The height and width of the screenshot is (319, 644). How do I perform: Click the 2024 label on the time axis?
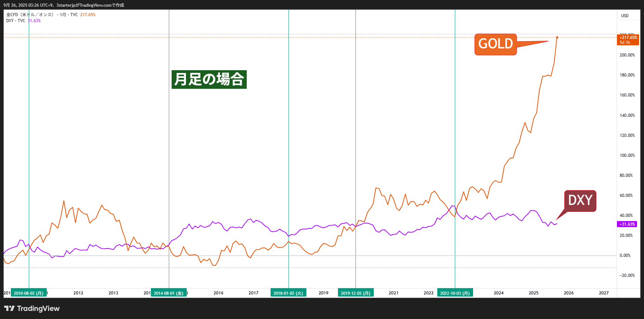[x=498, y=293]
